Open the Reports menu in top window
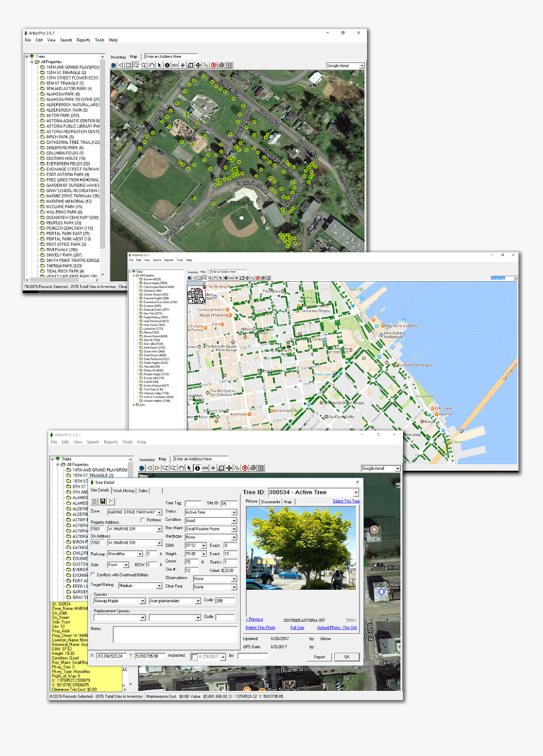 tap(83, 40)
